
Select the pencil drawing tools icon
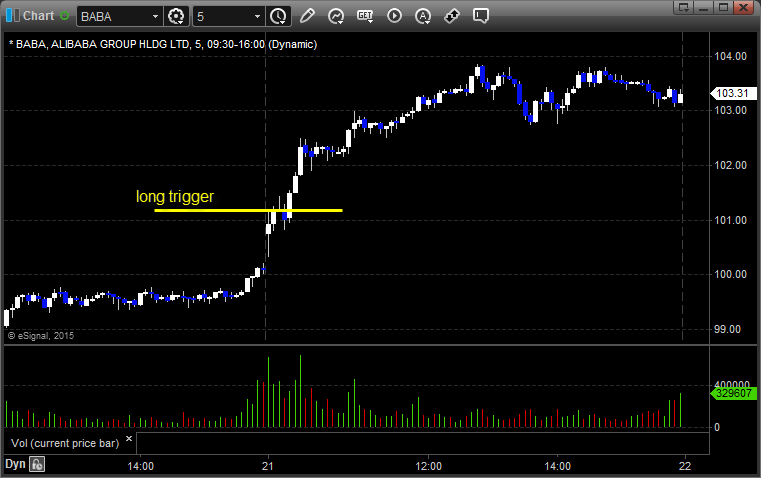click(x=307, y=16)
